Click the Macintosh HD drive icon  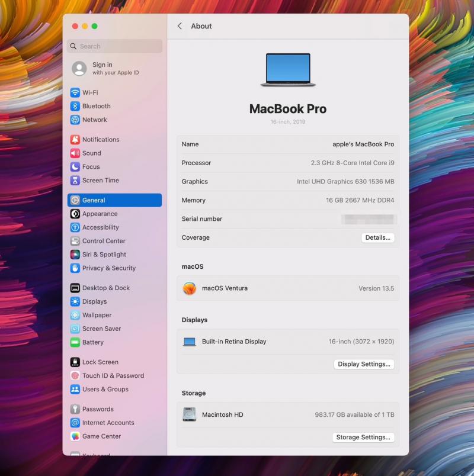189,414
